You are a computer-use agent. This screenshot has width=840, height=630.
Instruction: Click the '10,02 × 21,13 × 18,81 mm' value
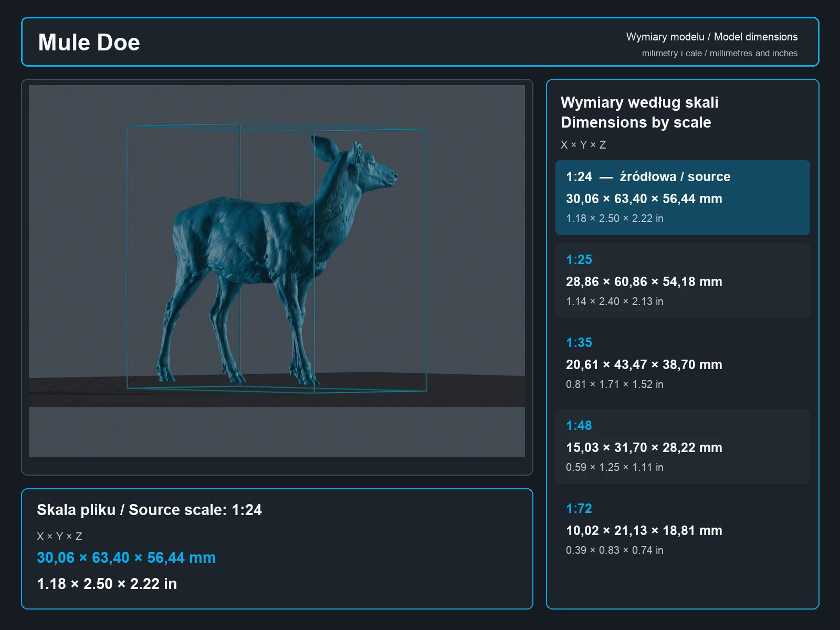(x=644, y=530)
